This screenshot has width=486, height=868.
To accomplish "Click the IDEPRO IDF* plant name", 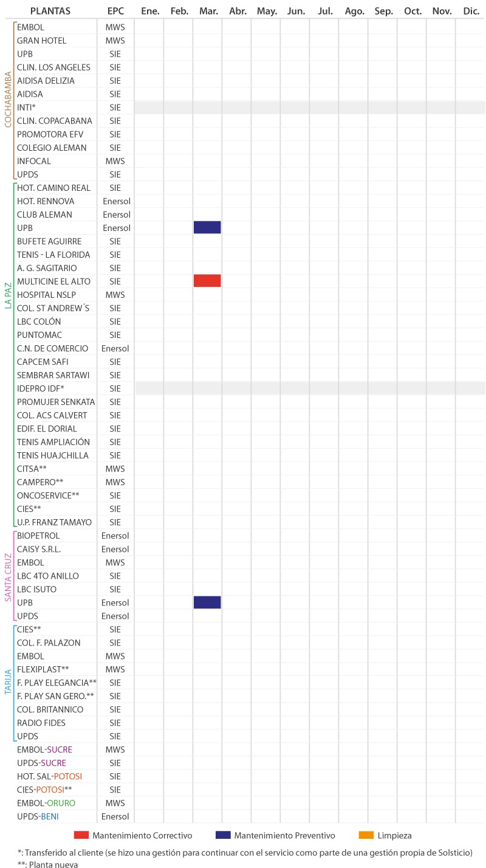I will click(41, 388).
